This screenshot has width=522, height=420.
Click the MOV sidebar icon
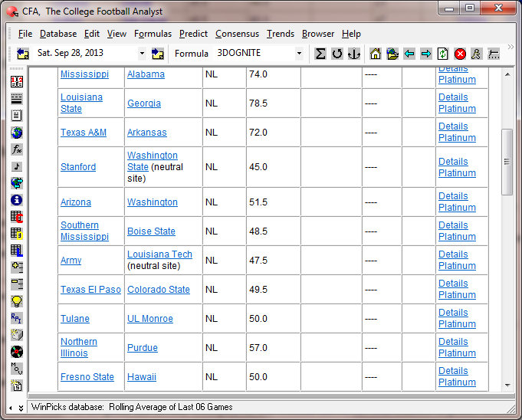pyautogui.click(x=17, y=369)
